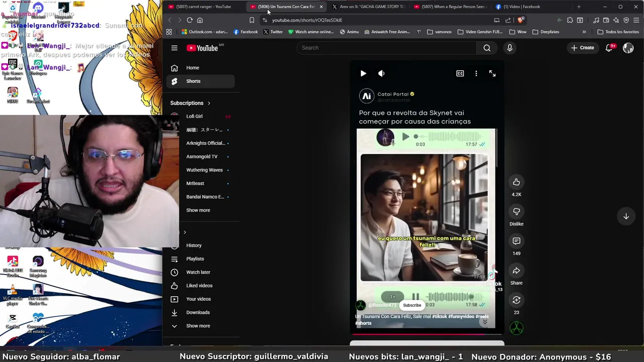Like the Short with thumbs up

pyautogui.click(x=516, y=182)
